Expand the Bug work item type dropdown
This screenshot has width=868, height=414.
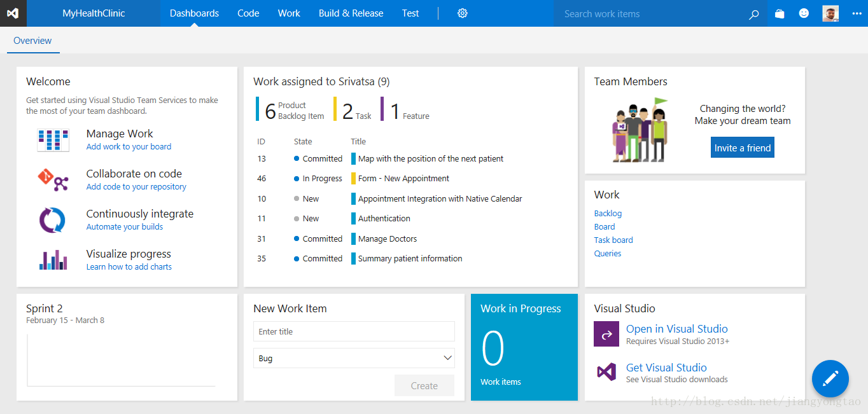click(x=354, y=358)
